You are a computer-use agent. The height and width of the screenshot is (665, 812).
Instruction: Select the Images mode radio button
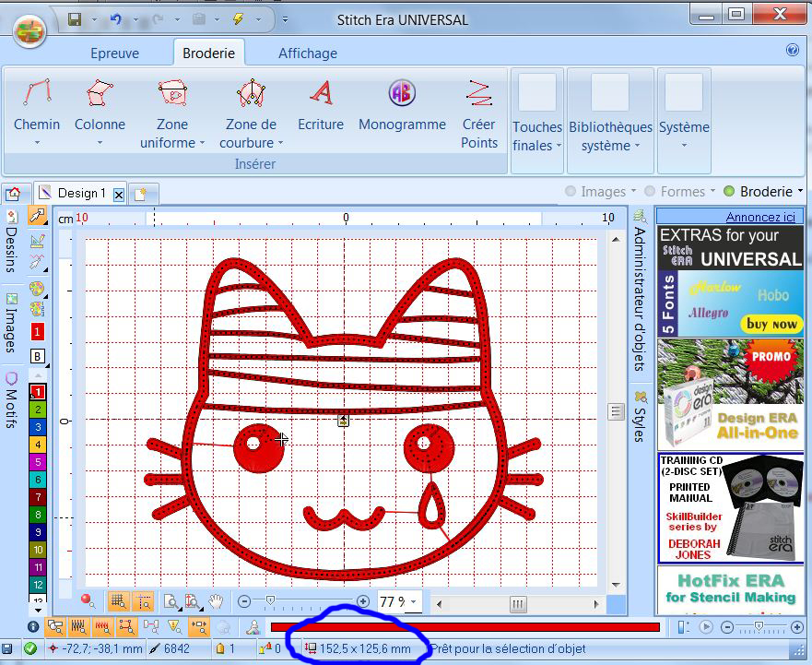click(571, 191)
